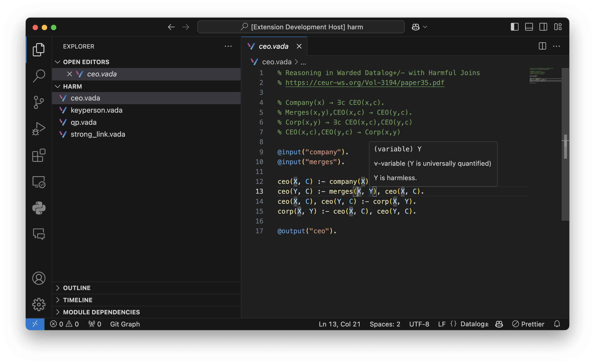Screen dimensions: 595x364
Task: Open the Explorer view in activity bar
Action: [x=39, y=50]
